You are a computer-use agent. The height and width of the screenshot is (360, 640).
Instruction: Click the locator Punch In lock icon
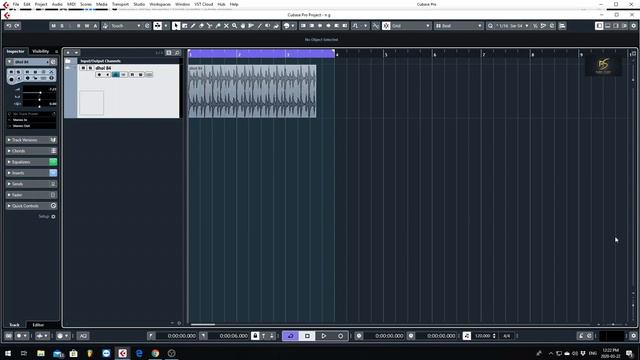[x=255, y=336]
